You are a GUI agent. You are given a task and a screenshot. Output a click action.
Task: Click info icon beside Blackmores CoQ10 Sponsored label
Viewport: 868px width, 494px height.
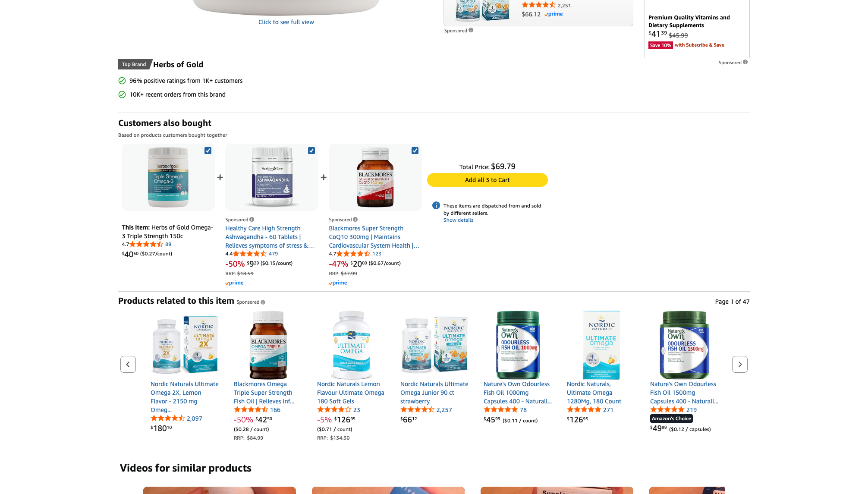[x=355, y=220]
